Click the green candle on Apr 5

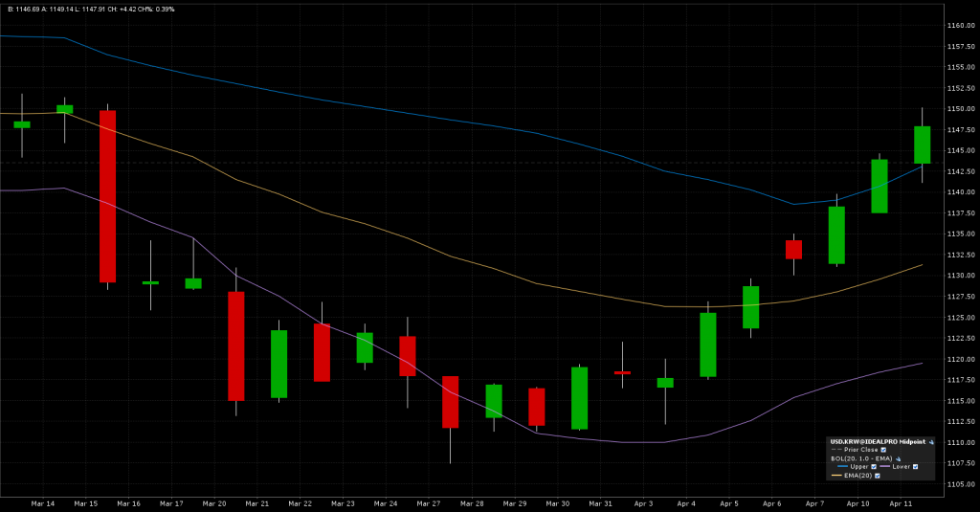(x=750, y=307)
